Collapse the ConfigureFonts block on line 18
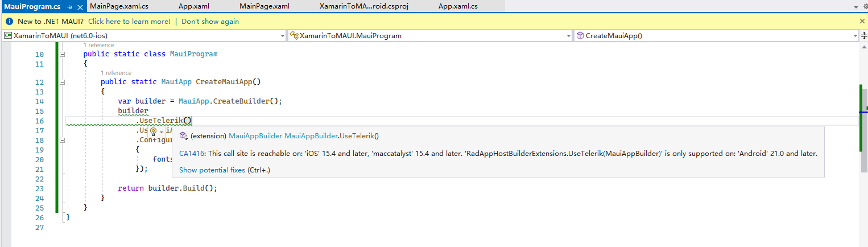 coord(62,140)
